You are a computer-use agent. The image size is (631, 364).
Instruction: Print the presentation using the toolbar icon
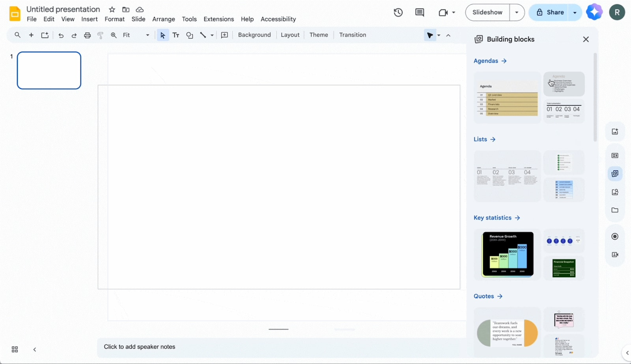pos(87,35)
